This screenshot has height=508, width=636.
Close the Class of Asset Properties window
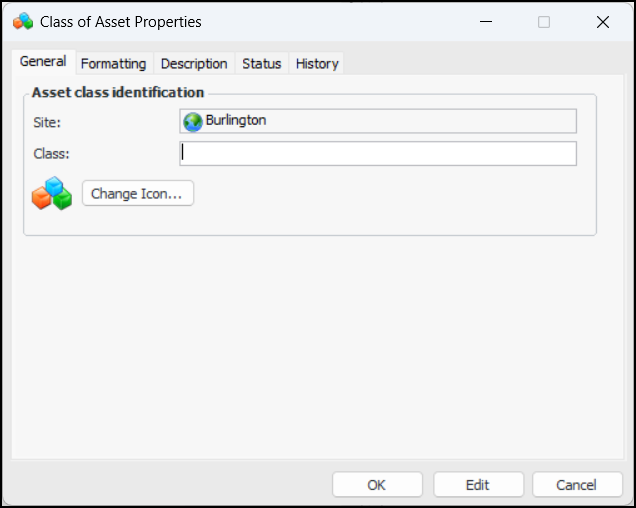click(x=602, y=21)
